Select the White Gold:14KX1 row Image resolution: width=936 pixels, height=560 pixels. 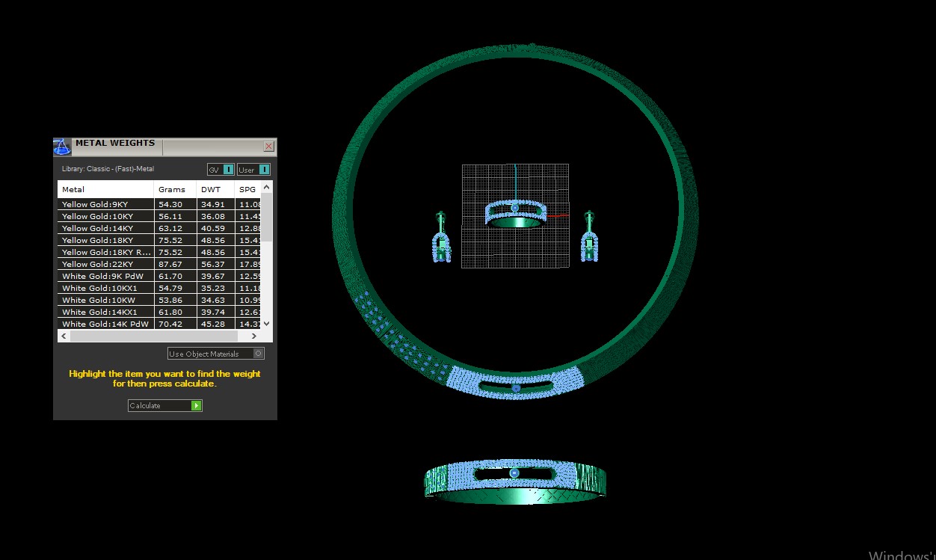[x=160, y=312]
